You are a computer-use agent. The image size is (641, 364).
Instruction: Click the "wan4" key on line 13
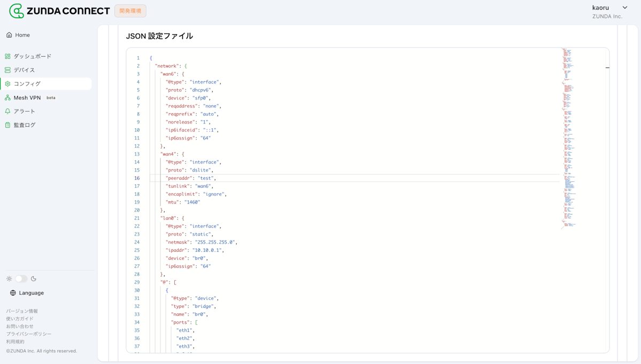tap(168, 154)
